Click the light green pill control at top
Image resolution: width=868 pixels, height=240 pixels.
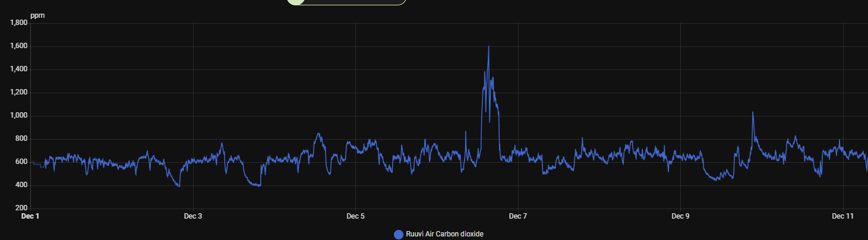point(346,2)
